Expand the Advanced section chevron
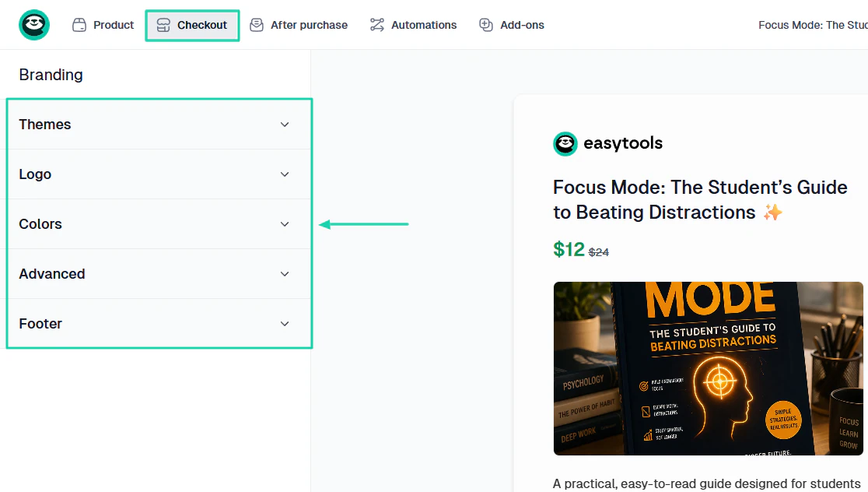The height and width of the screenshot is (492, 868). pyautogui.click(x=285, y=274)
